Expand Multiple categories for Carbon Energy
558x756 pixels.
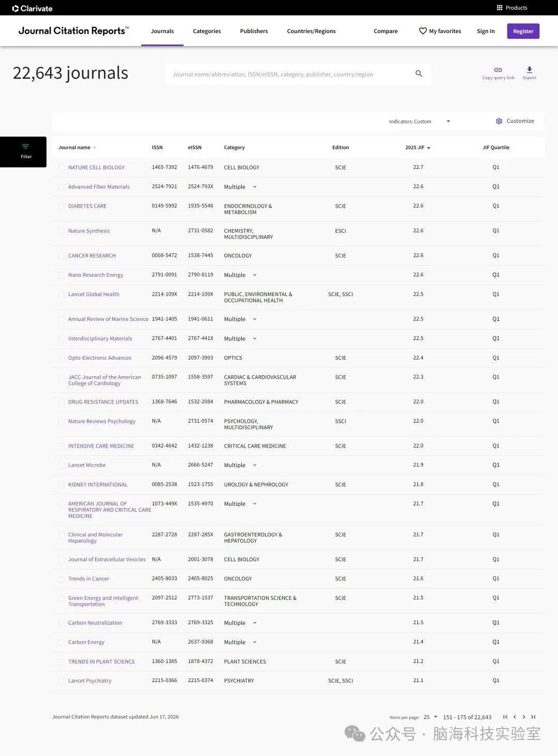pos(254,642)
